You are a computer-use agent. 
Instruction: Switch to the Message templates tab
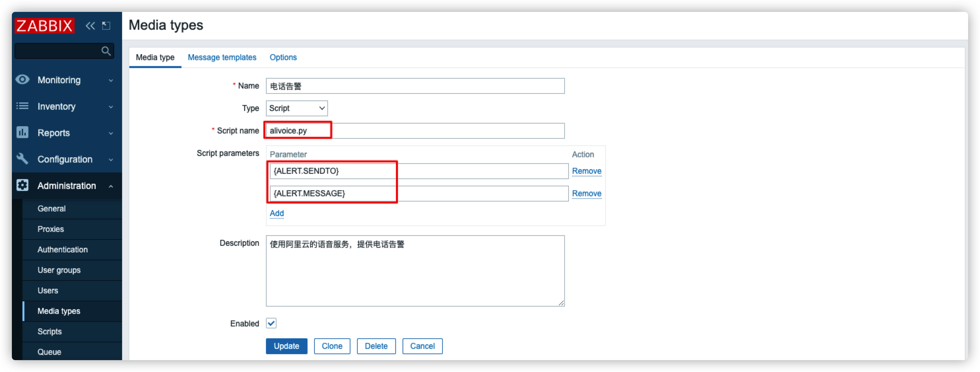tap(222, 57)
